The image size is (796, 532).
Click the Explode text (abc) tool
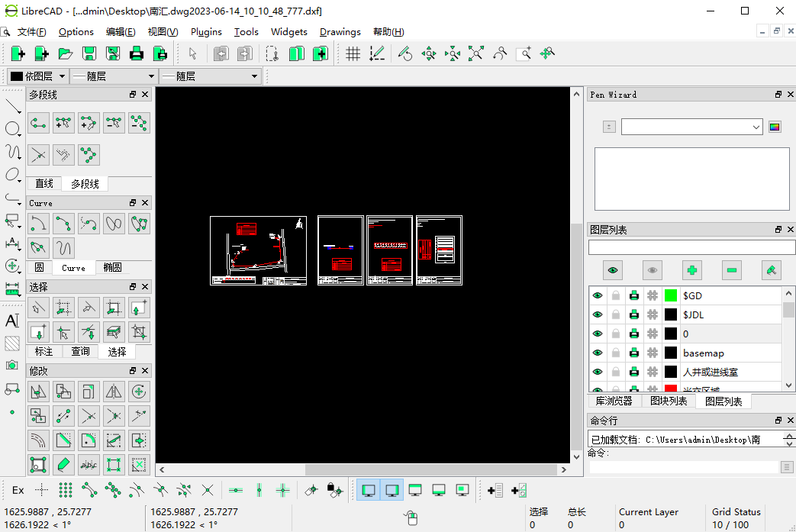point(89,465)
